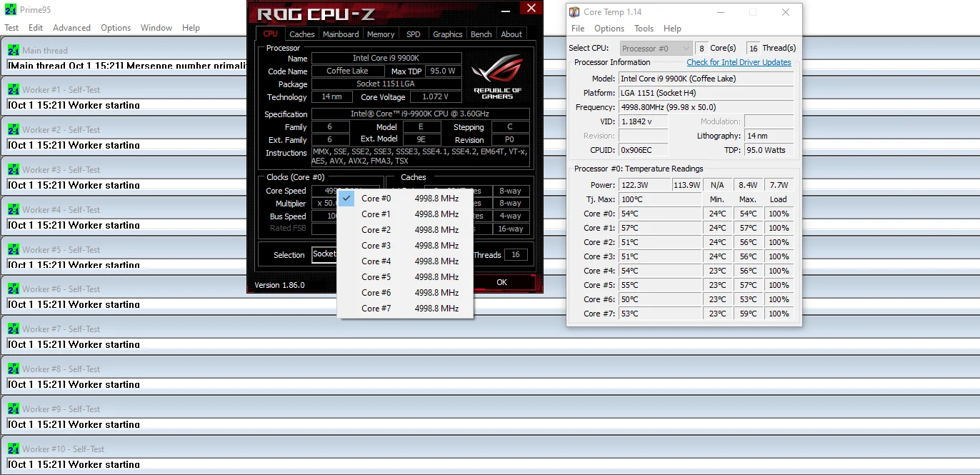Image resolution: width=980 pixels, height=475 pixels.
Task: Click the Worker #6 Self-Test window icon
Action: (14, 289)
